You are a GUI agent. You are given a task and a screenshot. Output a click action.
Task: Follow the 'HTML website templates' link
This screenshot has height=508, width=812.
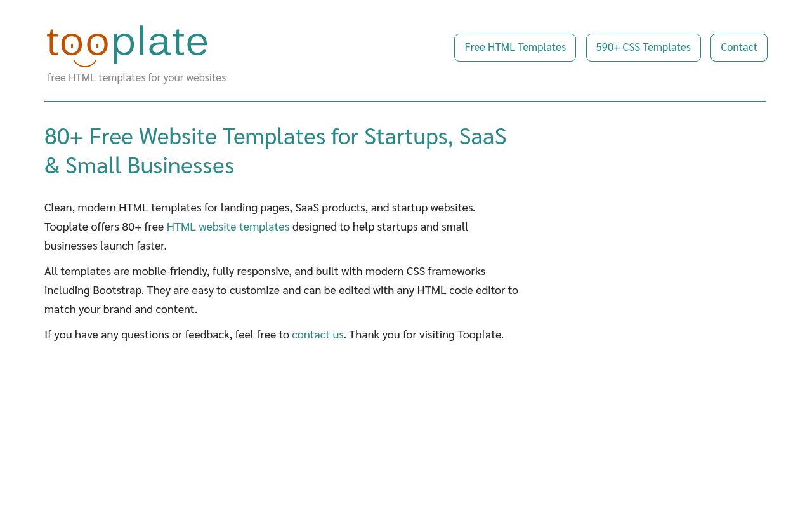coord(228,226)
